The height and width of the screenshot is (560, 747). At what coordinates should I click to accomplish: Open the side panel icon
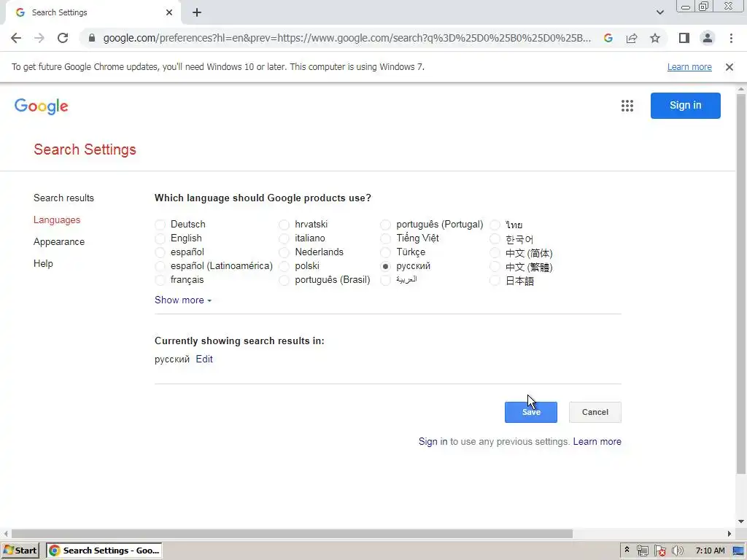point(684,38)
